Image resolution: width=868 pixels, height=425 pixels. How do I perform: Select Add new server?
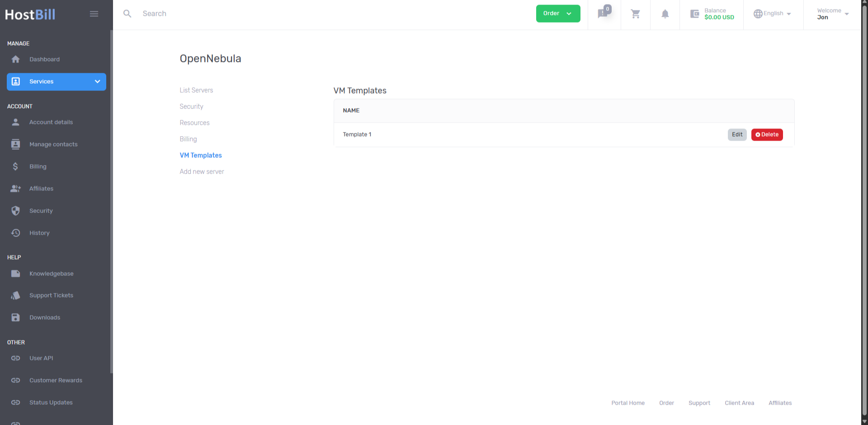click(x=202, y=172)
